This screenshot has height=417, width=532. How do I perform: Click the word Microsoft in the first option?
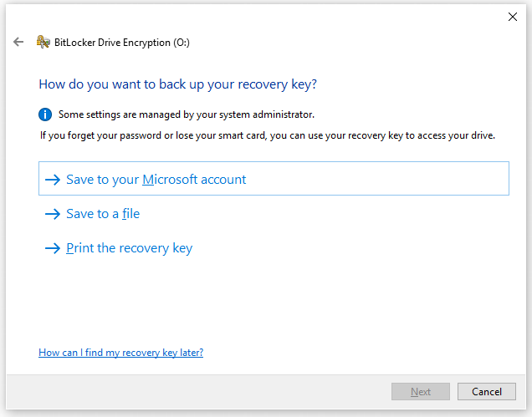(170, 180)
